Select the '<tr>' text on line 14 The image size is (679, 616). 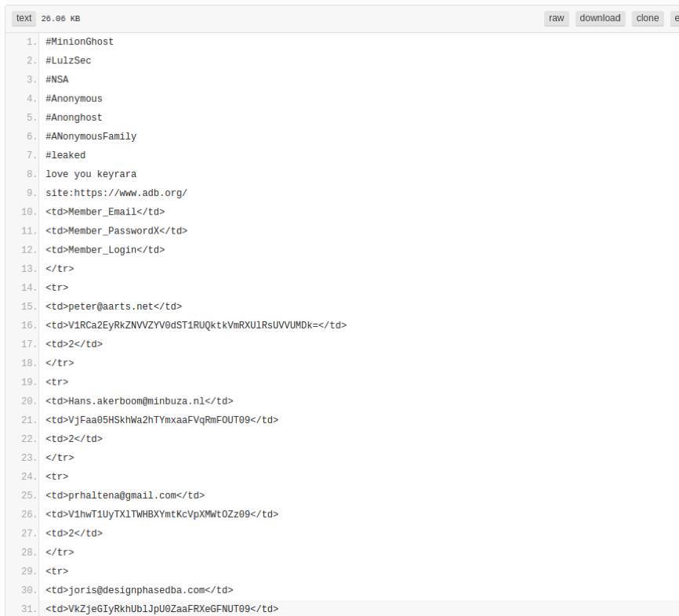click(57, 288)
